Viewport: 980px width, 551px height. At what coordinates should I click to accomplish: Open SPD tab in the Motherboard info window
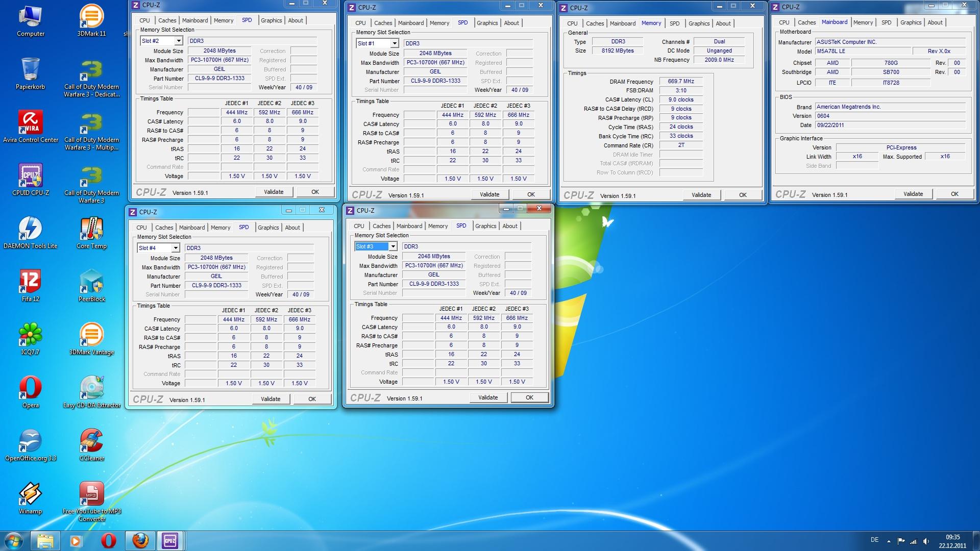coord(887,22)
